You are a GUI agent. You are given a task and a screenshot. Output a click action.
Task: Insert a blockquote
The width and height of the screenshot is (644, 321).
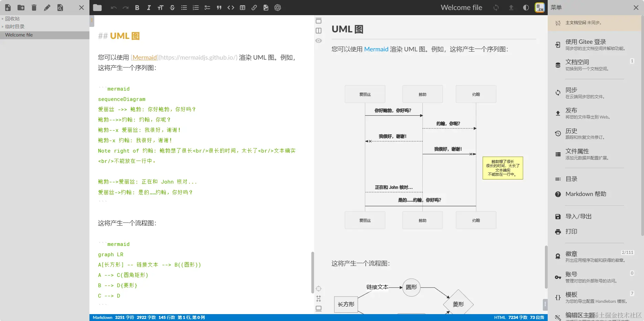219,8
